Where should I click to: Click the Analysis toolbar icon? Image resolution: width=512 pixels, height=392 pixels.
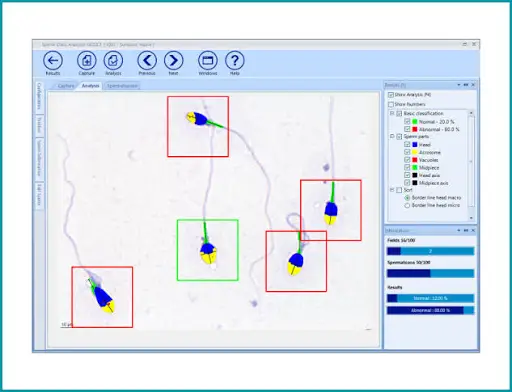pos(113,61)
